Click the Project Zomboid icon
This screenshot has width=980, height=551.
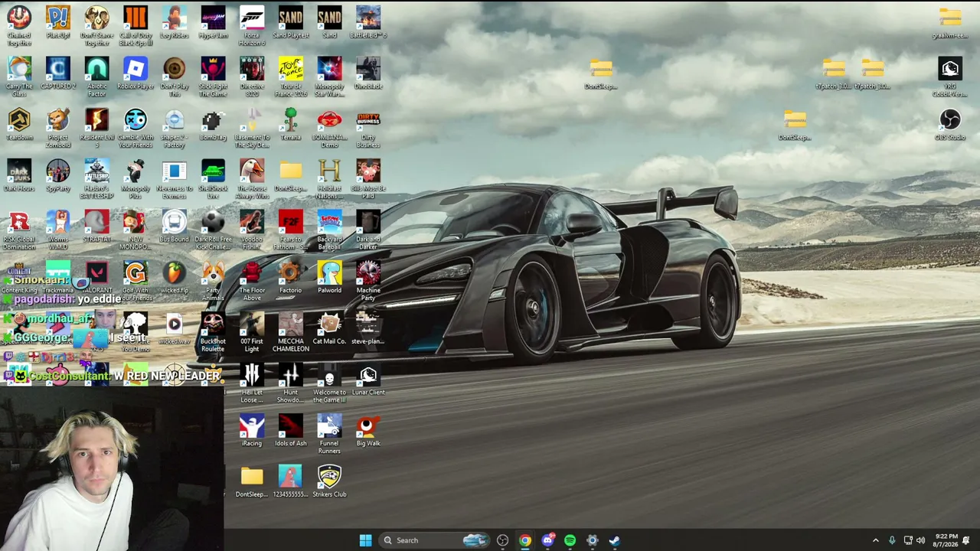pyautogui.click(x=58, y=127)
